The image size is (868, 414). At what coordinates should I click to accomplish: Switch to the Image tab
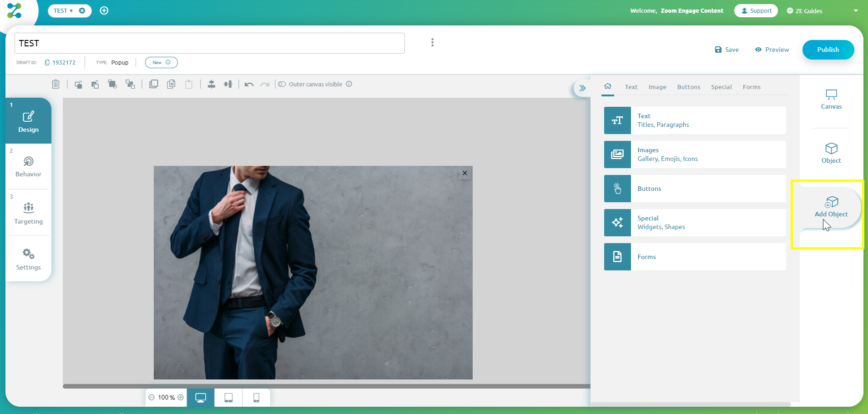click(x=657, y=87)
